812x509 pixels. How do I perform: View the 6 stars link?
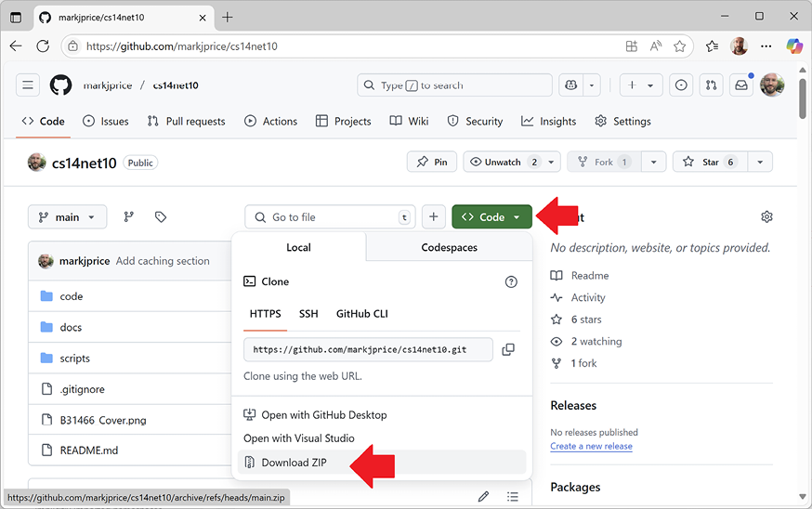[x=576, y=320]
